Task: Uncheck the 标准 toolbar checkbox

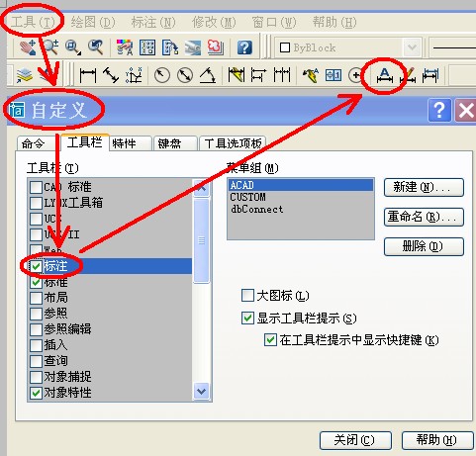Action: (x=36, y=282)
